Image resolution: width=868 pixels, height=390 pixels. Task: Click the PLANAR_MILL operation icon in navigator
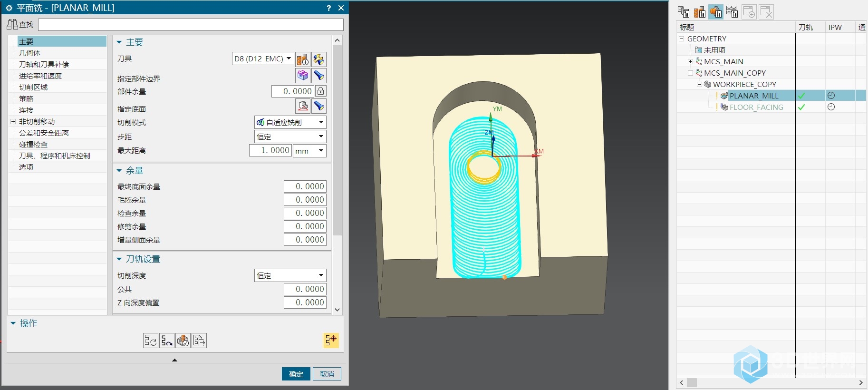[724, 96]
